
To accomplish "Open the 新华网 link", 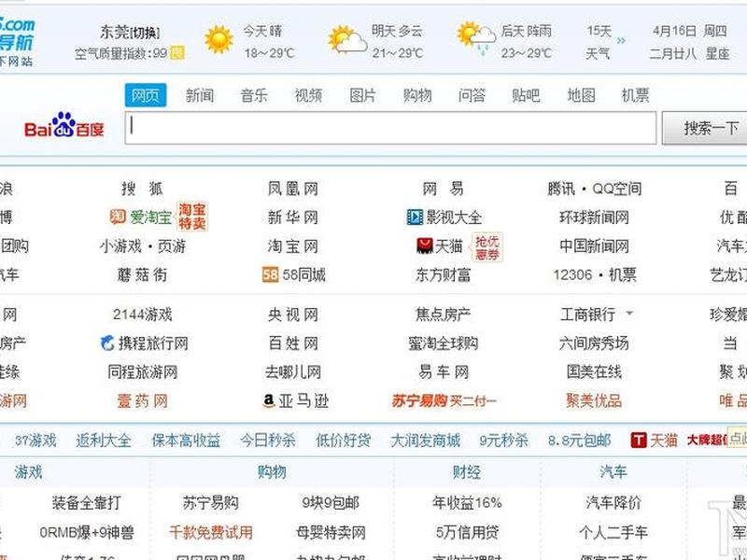I will [292, 217].
